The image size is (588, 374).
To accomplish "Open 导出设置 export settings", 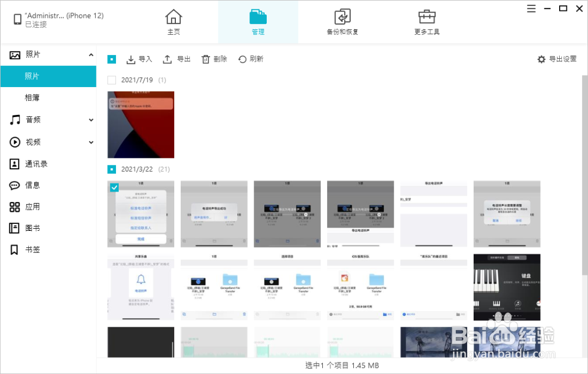I will click(557, 59).
